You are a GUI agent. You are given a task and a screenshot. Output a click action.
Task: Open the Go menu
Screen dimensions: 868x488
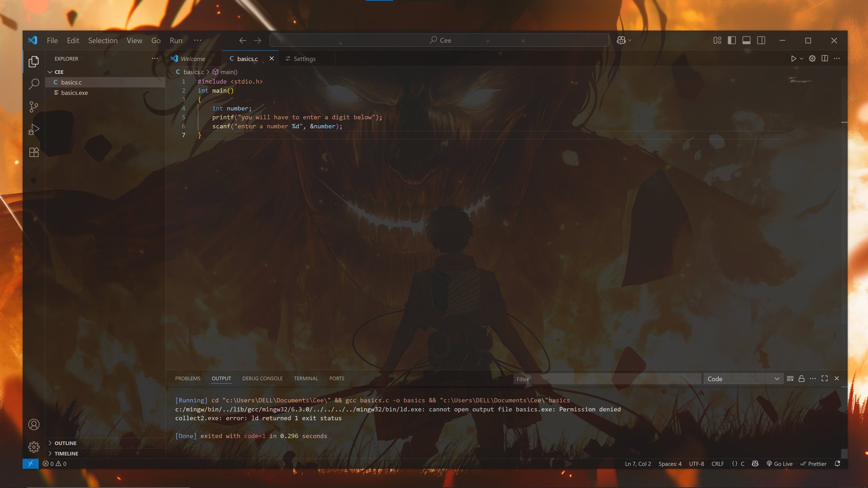click(x=156, y=40)
